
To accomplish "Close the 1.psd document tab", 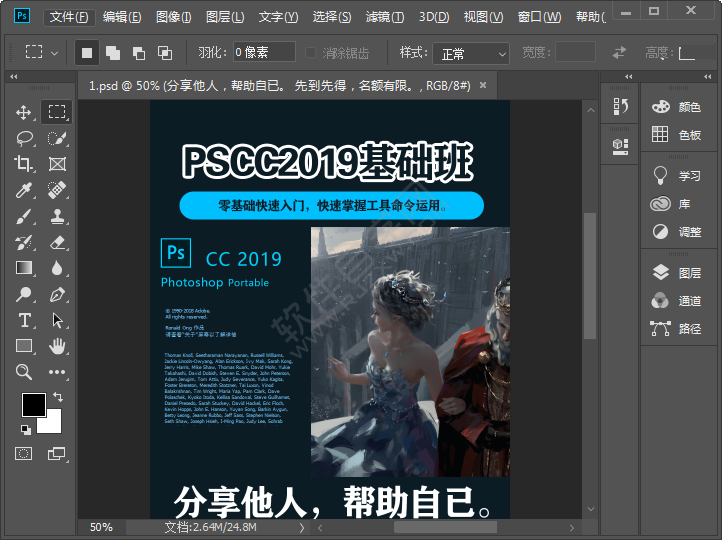I will [x=483, y=85].
